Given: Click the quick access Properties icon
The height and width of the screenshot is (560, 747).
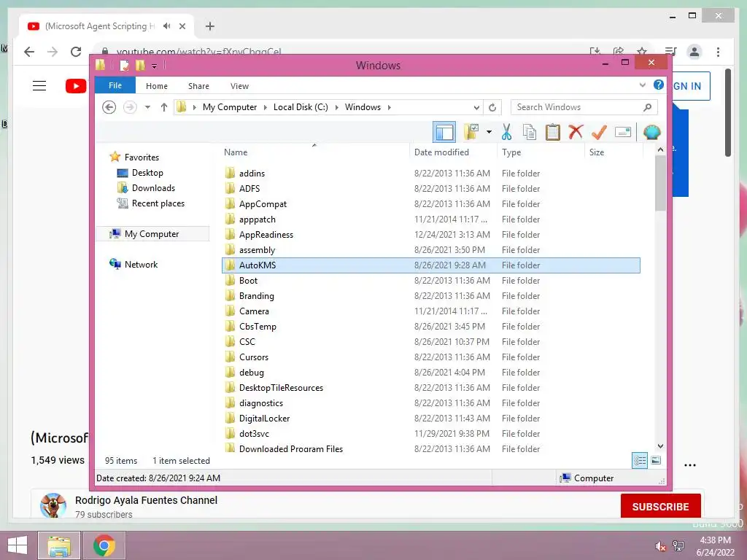Looking at the screenshot, I should [124, 65].
